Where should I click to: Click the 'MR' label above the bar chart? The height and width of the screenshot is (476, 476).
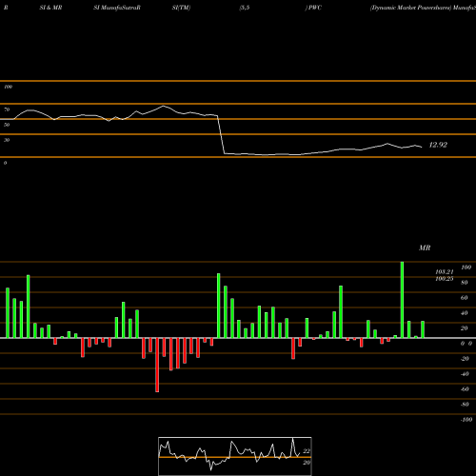point(425,248)
